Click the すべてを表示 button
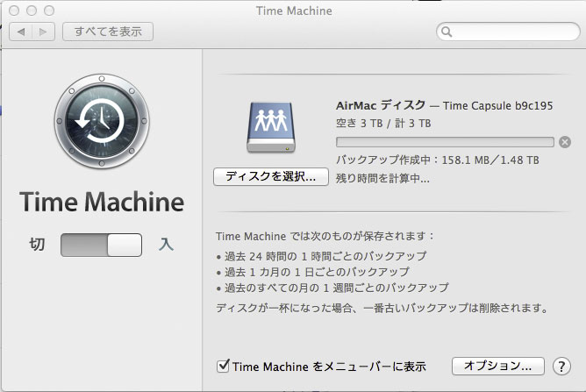Image resolution: width=586 pixels, height=392 pixels. point(108,32)
